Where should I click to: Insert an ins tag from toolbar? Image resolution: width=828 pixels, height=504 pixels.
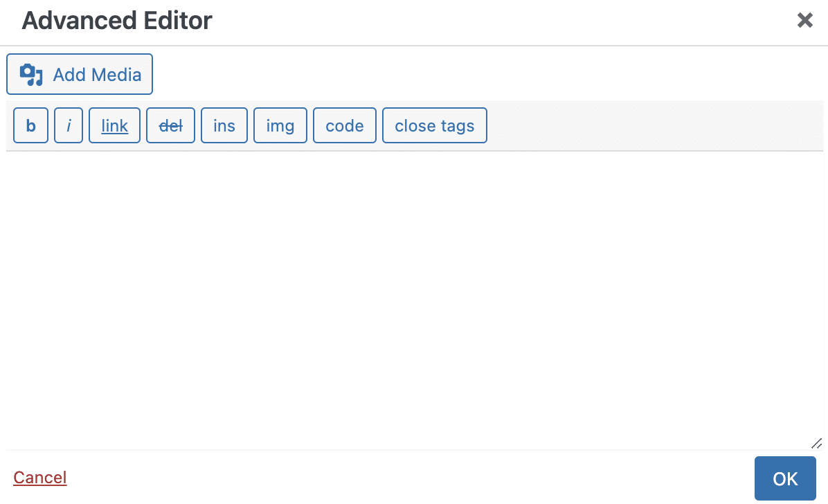224,125
